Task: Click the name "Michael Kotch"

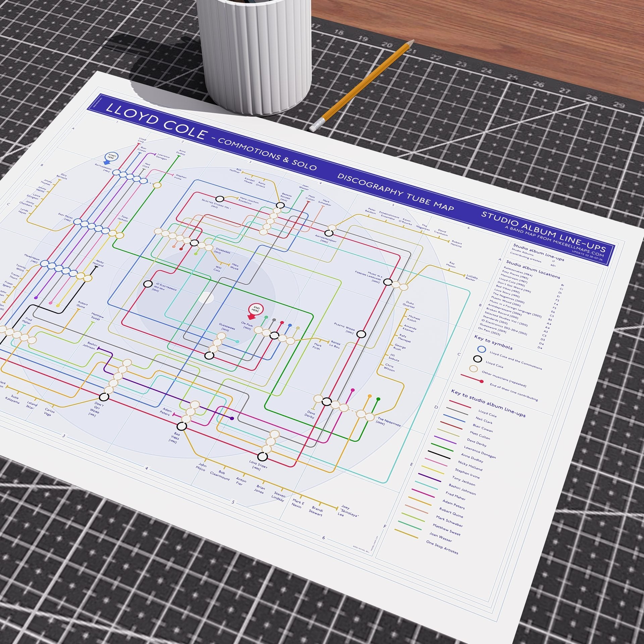Action: tap(414, 318)
